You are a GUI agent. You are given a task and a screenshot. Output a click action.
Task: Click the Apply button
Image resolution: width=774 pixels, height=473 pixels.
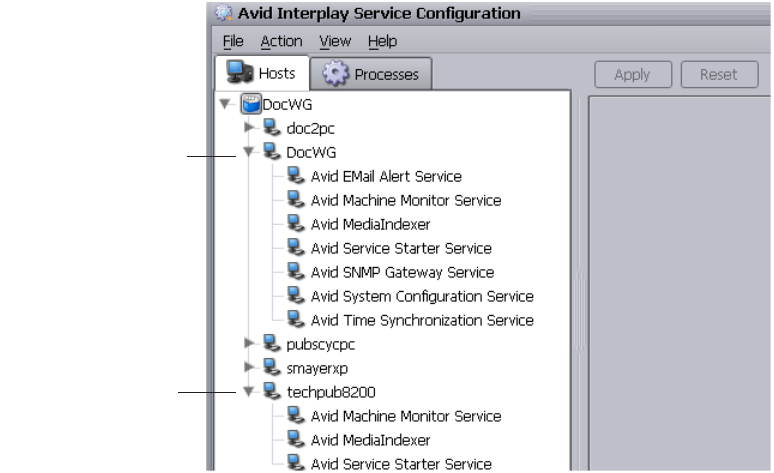tap(633, 75)
